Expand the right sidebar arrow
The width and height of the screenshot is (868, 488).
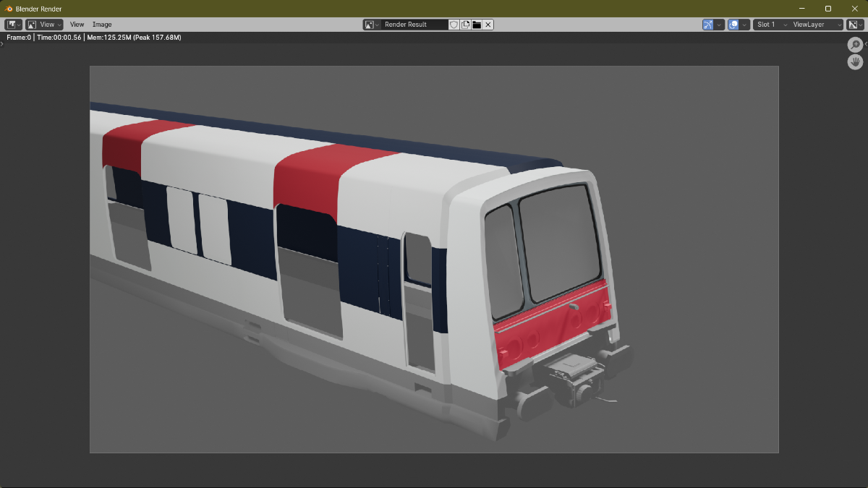(866, 45)
